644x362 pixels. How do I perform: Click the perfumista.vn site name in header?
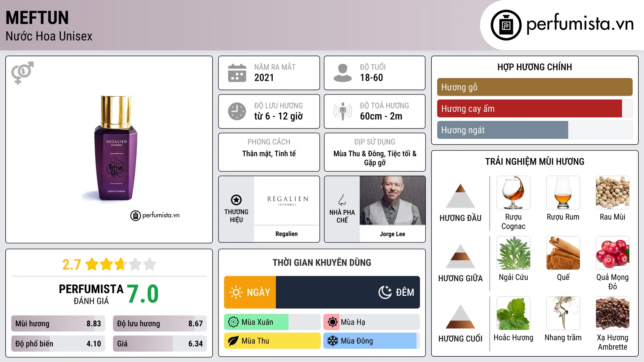[x=580, y=24]
